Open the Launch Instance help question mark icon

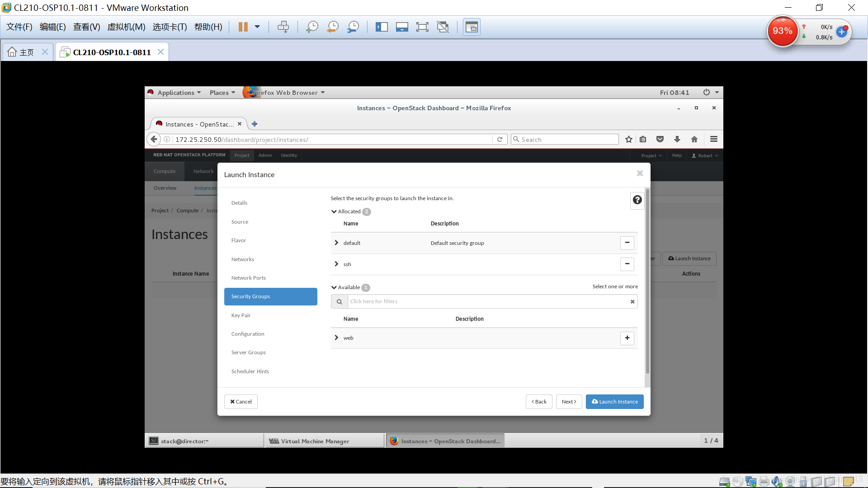[x=637, y=200]
